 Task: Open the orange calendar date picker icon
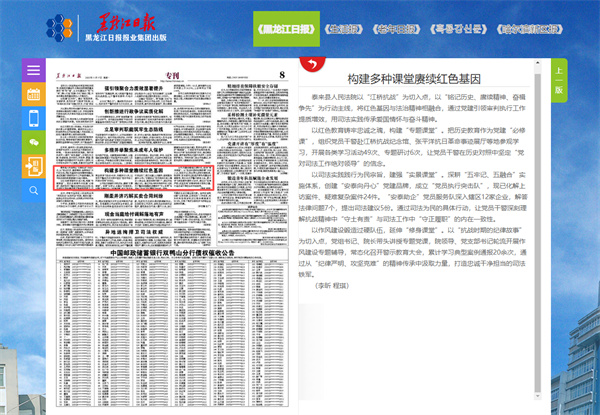pos(33,95)
